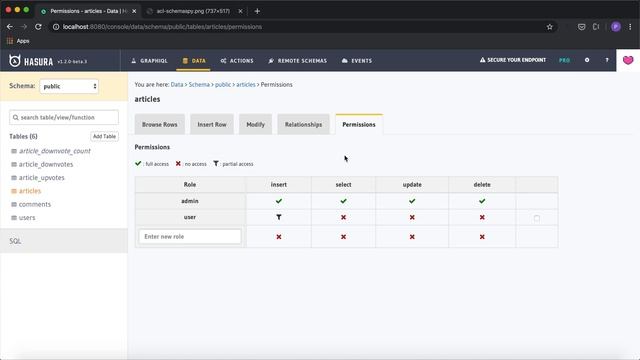Go to Schema in the breadcrumb

(x=199, y=84)
